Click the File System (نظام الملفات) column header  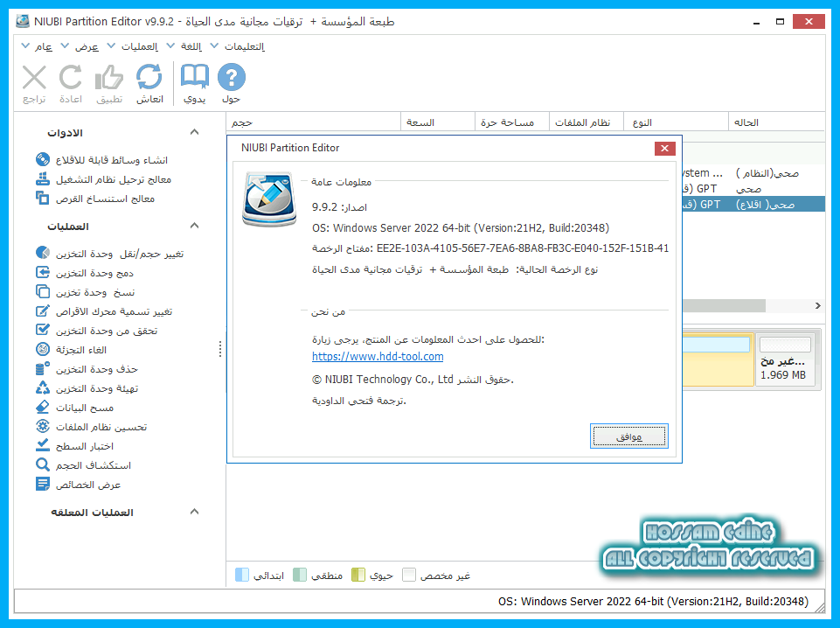coord(587,122)
